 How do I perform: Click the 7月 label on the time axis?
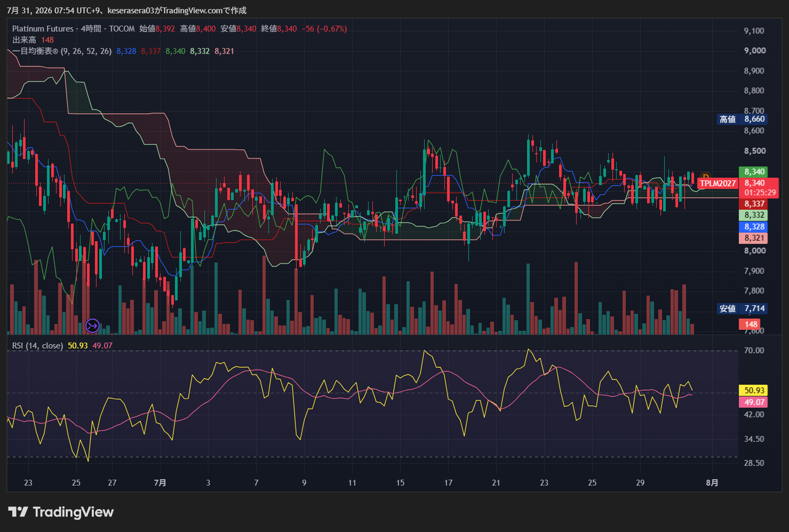pos(160,483)
